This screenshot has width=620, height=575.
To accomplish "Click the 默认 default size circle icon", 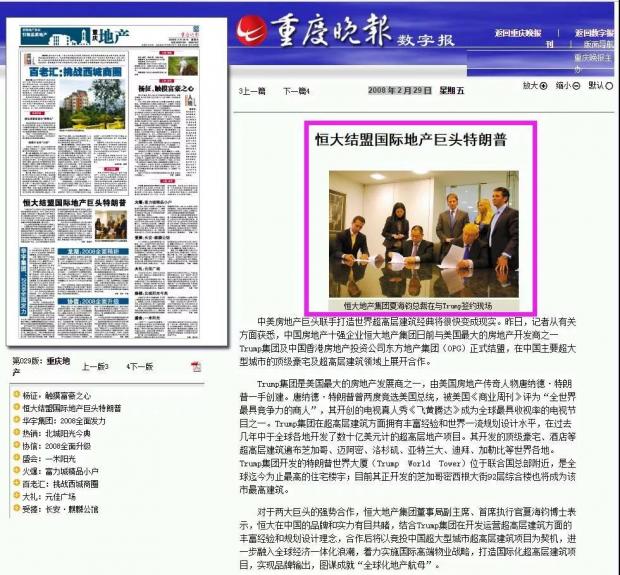I will pyautogui.click(x=609, y=86).
